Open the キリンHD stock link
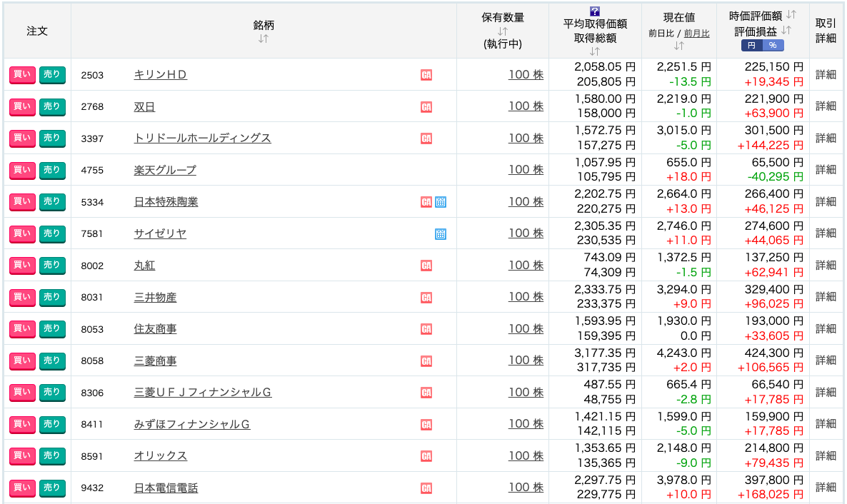Viewport: 847px width, 504px height. 161,75
